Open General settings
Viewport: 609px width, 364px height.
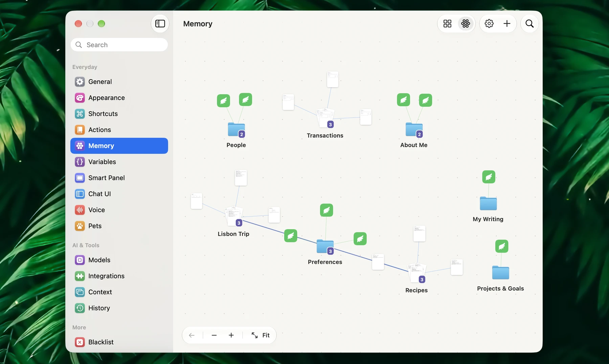click(119, 81)
